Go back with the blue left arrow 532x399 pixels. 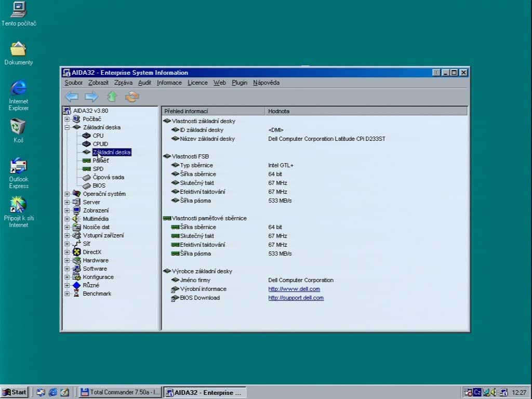tap(72, 97)
